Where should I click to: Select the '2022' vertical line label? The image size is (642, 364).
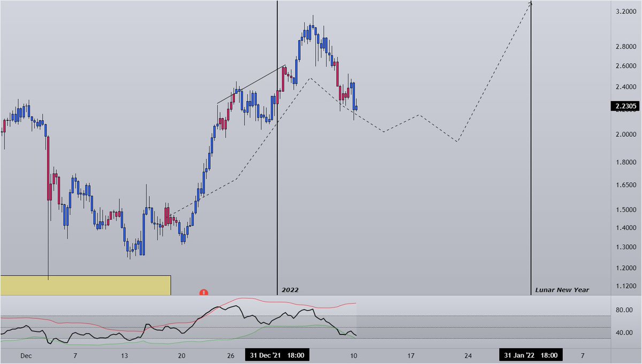click(290, 290)
